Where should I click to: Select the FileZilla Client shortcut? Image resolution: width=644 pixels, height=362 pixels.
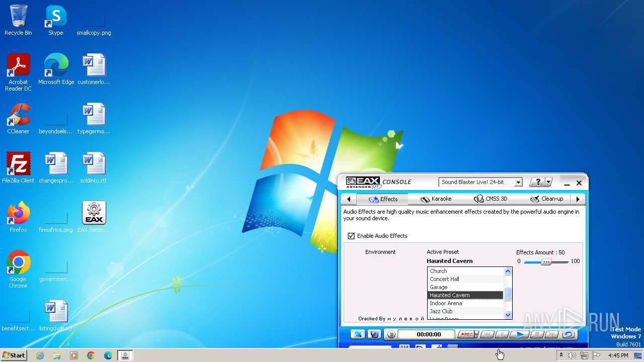[18, 168]
